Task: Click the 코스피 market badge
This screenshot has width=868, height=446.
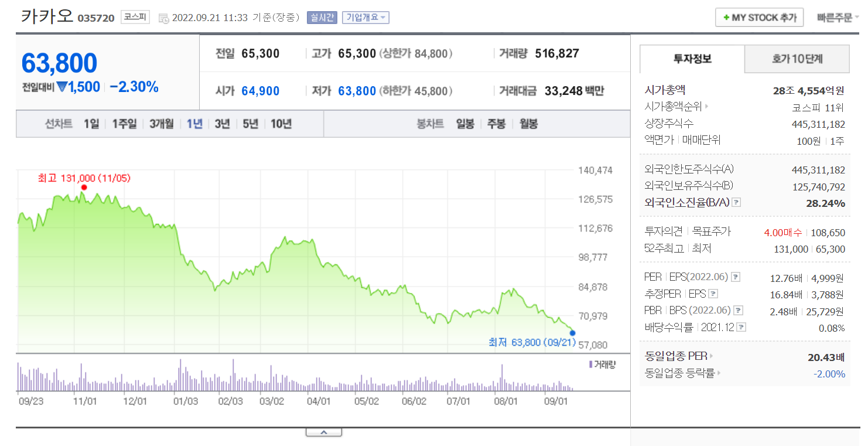Action: [135, 18]
